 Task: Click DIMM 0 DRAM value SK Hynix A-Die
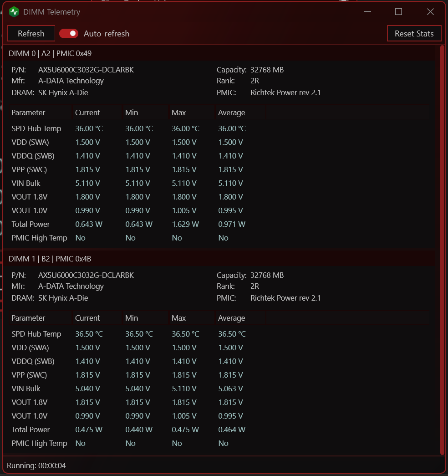[63, 92]
